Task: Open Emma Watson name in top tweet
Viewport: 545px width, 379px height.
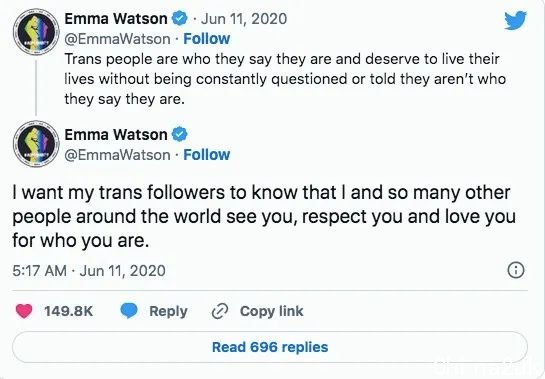Action: click(116, 19)
